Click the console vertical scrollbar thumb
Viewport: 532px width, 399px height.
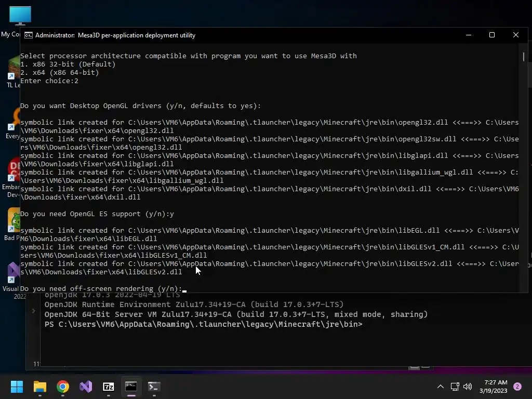click(524, 57)
